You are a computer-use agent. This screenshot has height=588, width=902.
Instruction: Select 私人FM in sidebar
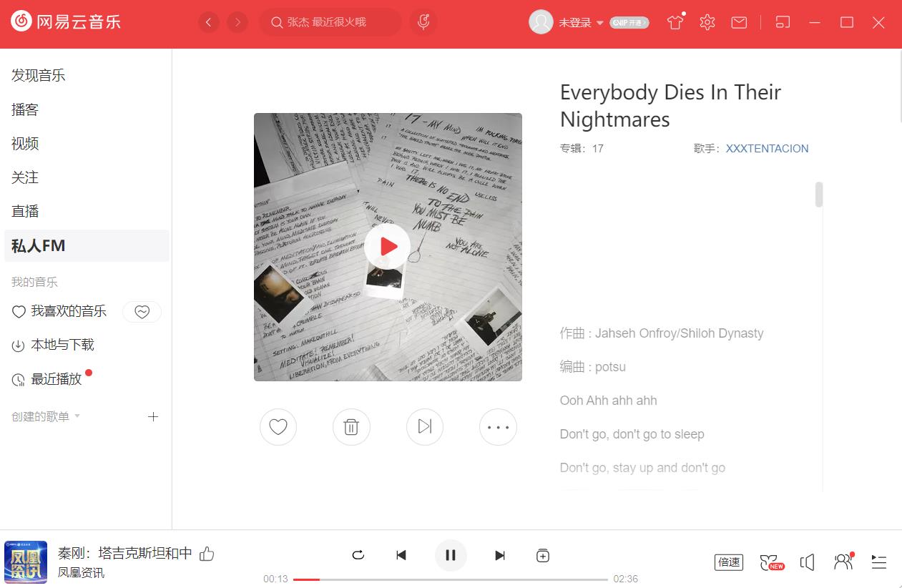click(x=87, y=245)
